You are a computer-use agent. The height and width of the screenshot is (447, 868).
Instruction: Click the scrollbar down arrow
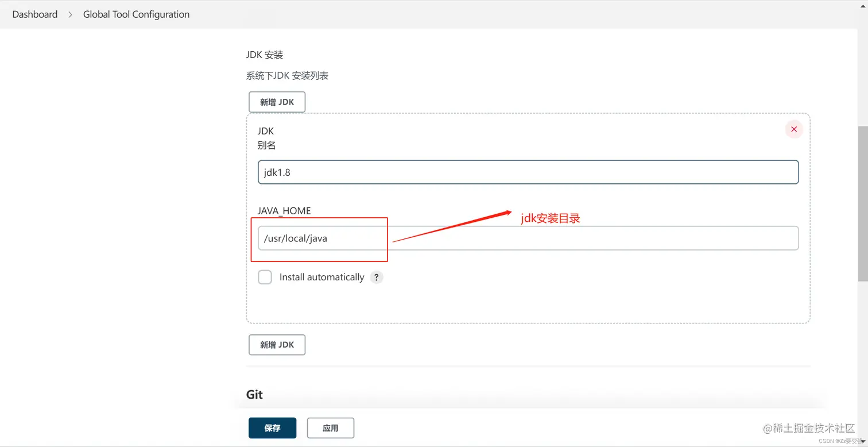pyautogui.click(x=863, y=442)
